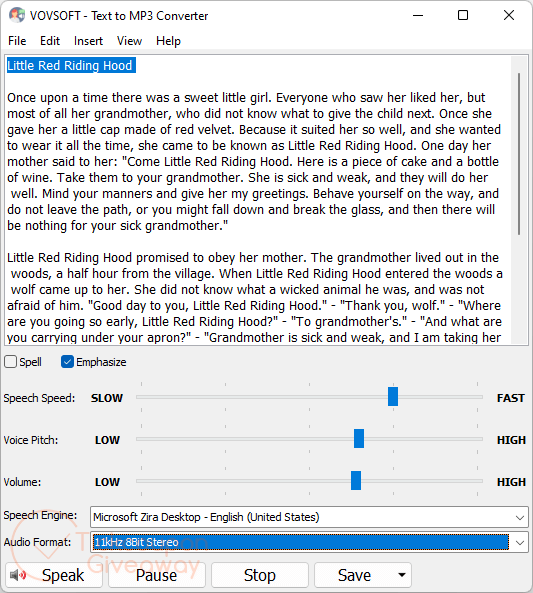The height and width of the screenshot is (593, 533).
Task: Open the Save button dropdown arrow
Action: click(402, 575)
